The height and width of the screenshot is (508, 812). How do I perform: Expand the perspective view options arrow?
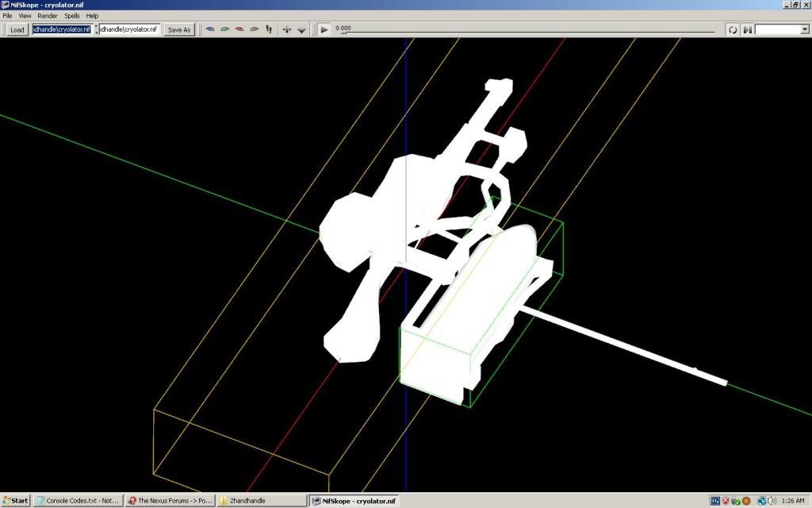(301, 30)
